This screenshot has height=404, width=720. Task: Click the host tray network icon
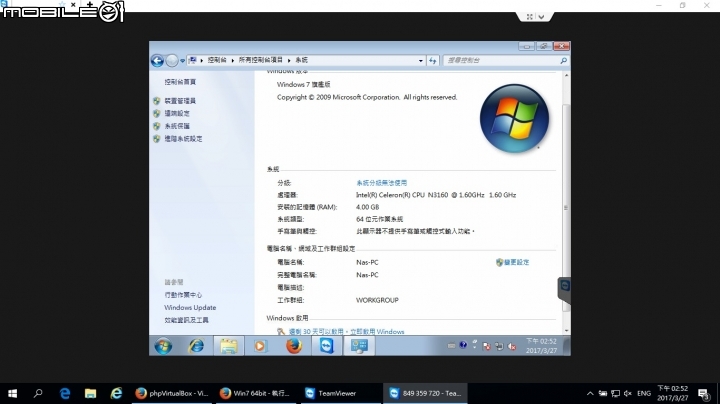(x=616, y=393)
